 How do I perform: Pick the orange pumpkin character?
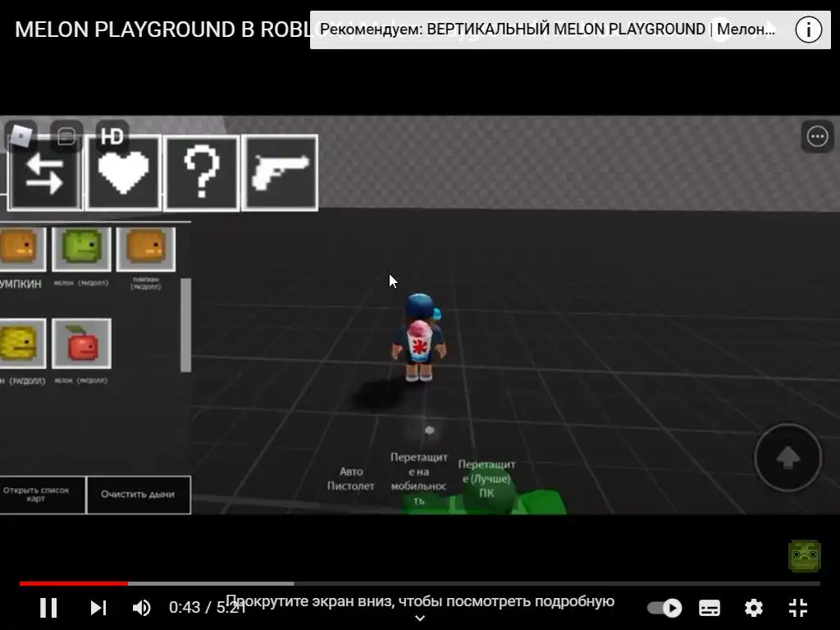tap(22, 249)
